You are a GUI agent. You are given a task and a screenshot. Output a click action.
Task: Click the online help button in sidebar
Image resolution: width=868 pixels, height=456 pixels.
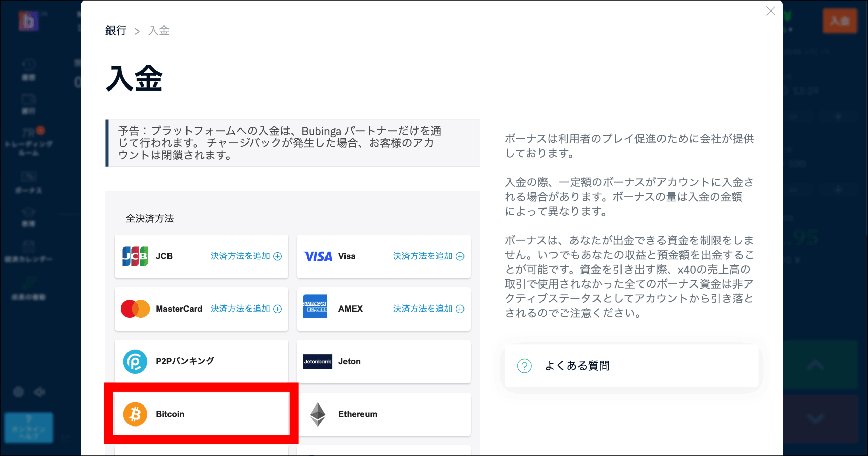tap(29, 428)
